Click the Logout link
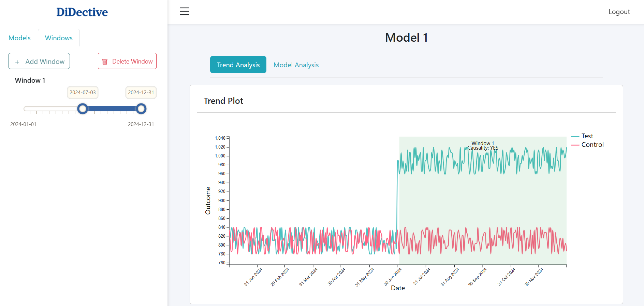Viewport: 644px width, 306px height. [619, 12]
